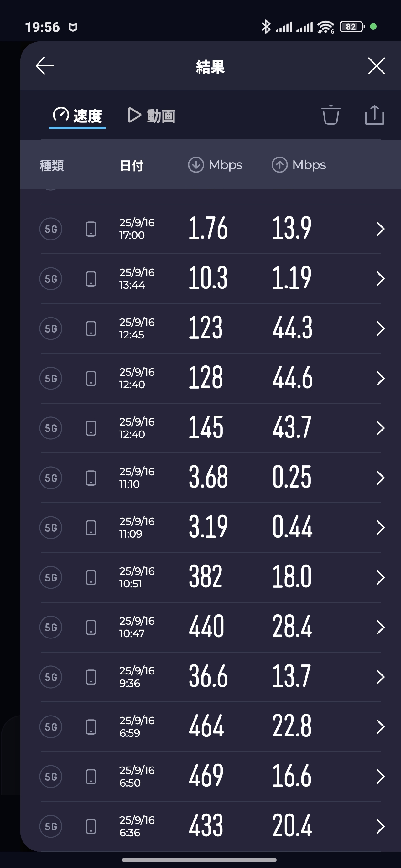The image size is (401, 868).
Task: Select the 145 Mbps download result
Action: tap(206, 428)
